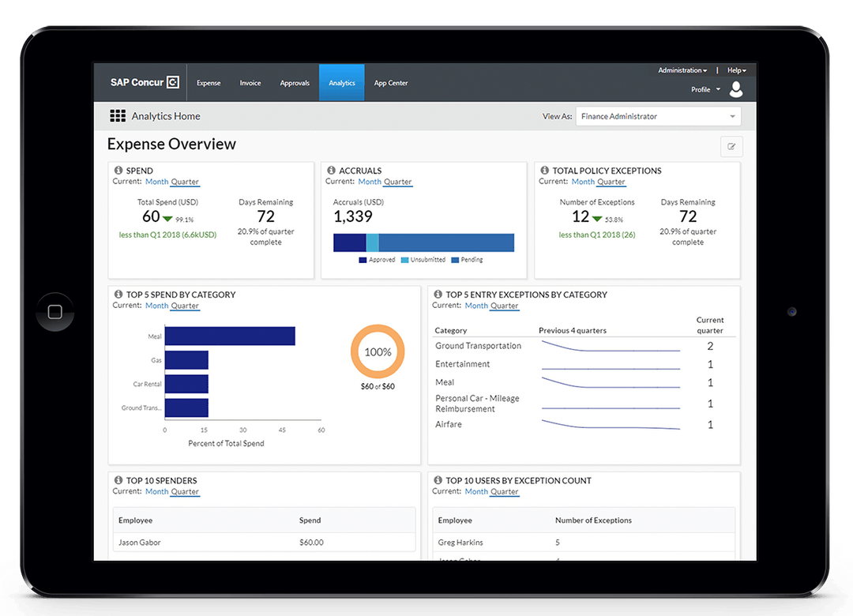Click the Analytics Home grid icon
The height and width of the screenshot is (616, 853).
click(x=117, y=115)
